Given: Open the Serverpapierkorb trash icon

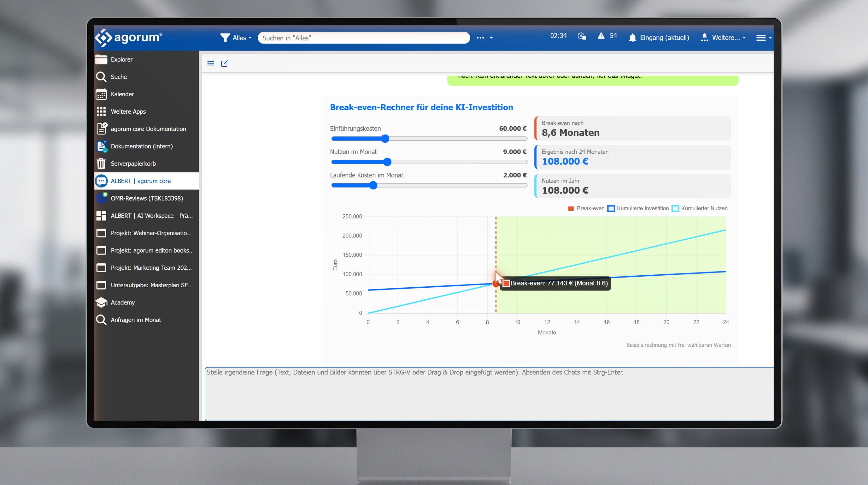Looking at the screenshot, I should click(x=101, y=164).
